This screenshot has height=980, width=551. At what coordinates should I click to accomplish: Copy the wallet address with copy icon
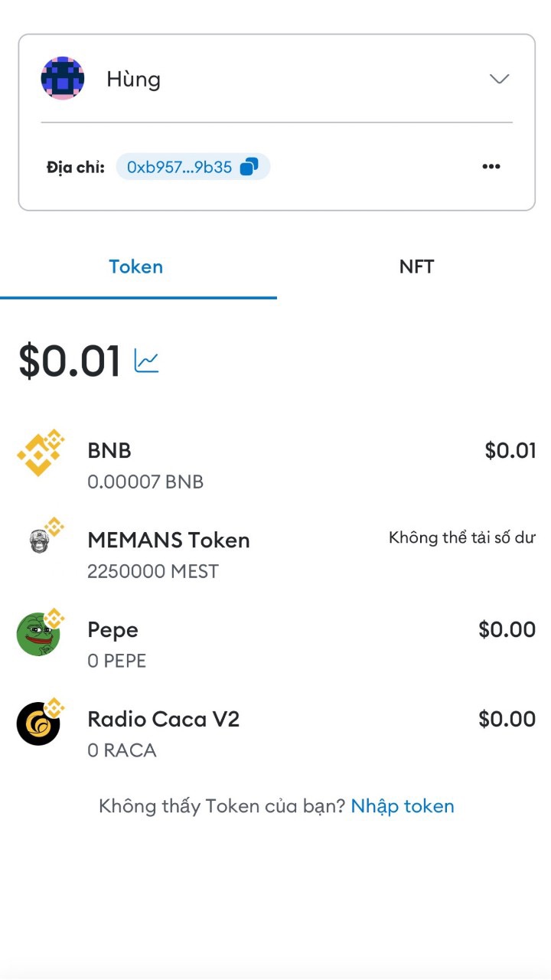(249, 167)
